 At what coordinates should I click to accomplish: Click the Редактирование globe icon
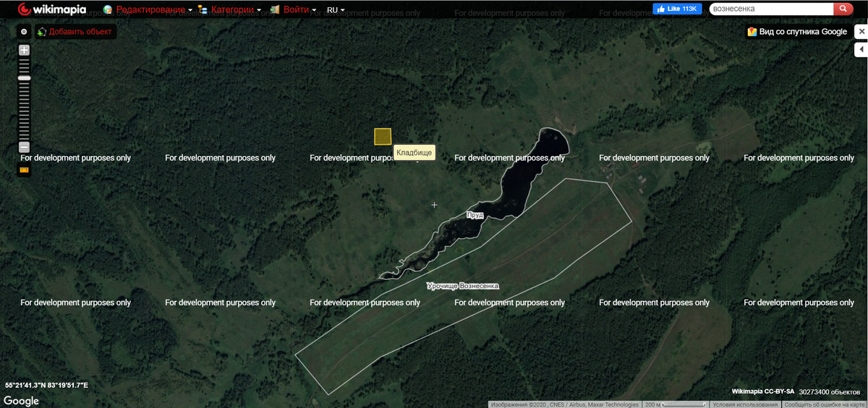[x=108, y=10]
